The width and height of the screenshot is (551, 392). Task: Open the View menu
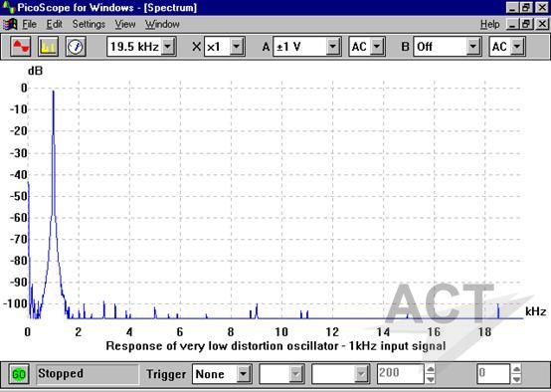[124, 24]
